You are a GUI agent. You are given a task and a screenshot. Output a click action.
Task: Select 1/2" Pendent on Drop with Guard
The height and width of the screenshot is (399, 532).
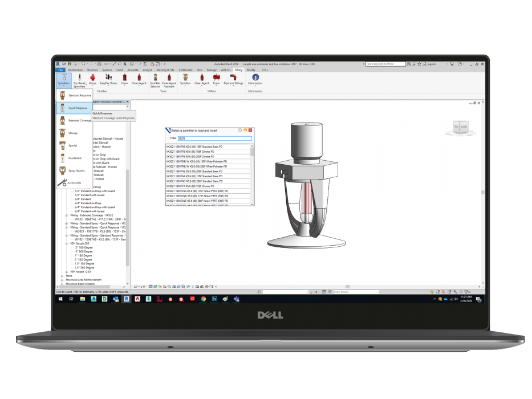(x=95, y=191)
